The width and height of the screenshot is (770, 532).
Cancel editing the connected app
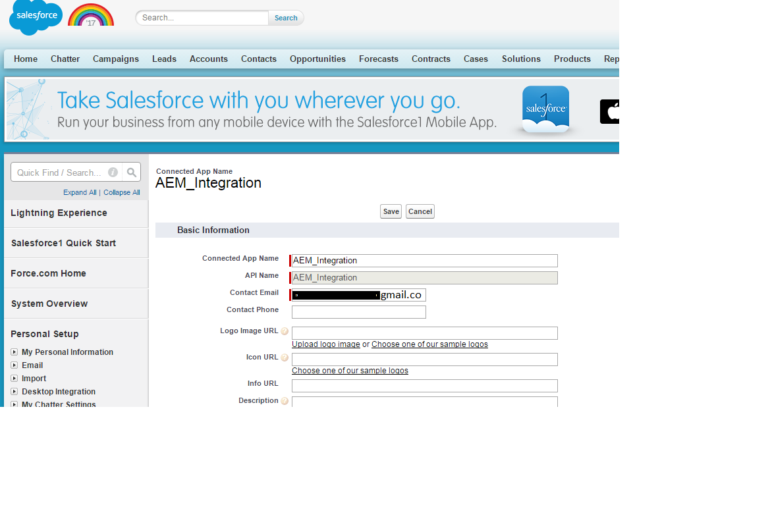click(x=420, y=211)
